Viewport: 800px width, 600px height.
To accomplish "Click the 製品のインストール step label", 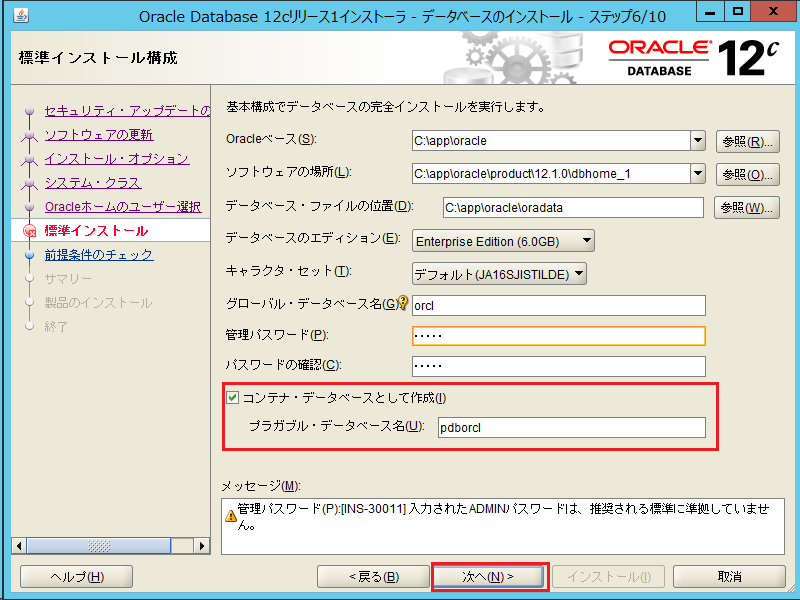I will [98, 303].
